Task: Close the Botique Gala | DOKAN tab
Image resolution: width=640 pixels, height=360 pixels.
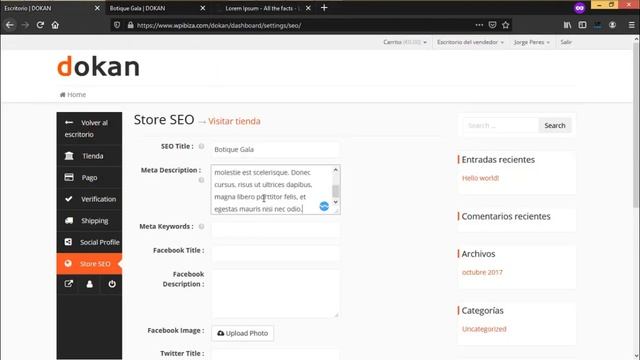Action: click(203, 8)
